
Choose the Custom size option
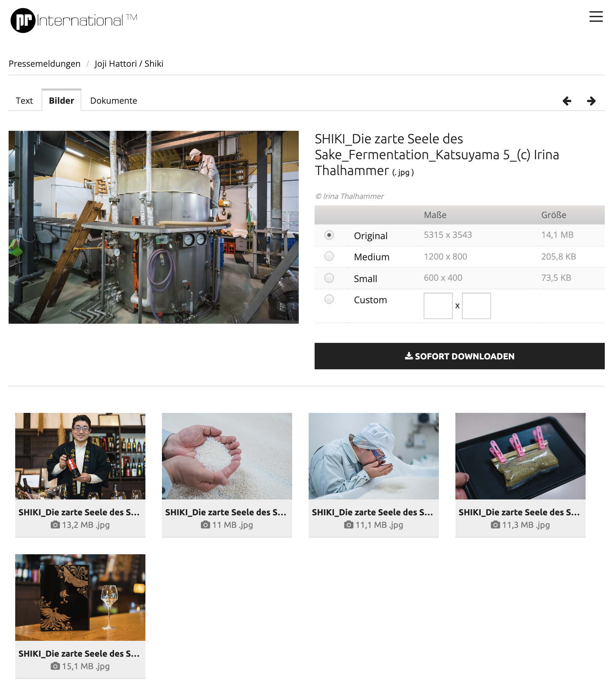tap(329, 299)
